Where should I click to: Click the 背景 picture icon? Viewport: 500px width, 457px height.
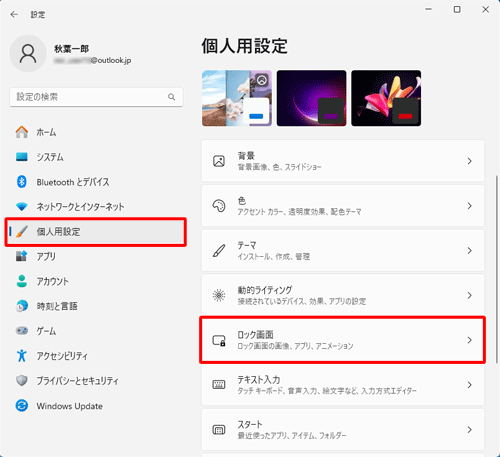coord(219,161)
